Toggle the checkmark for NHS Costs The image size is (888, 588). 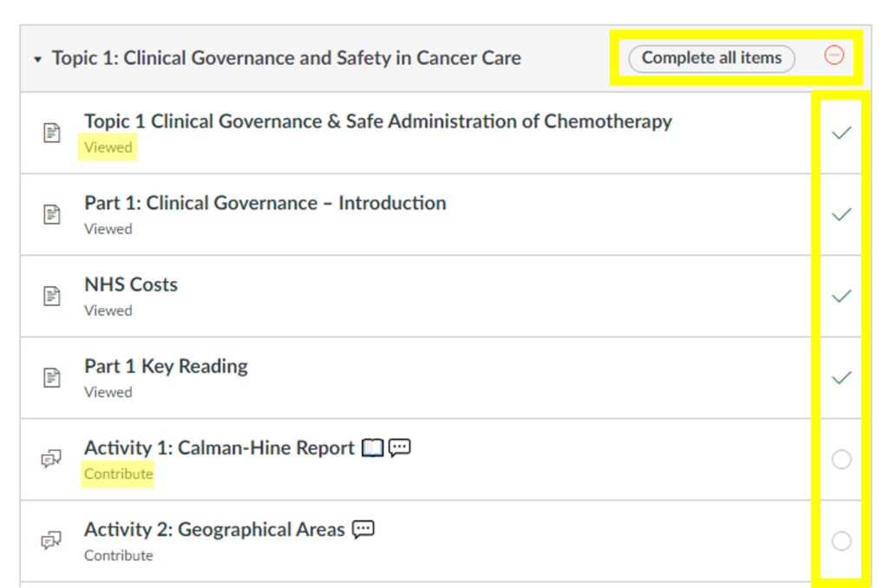[x=841, y=296]
